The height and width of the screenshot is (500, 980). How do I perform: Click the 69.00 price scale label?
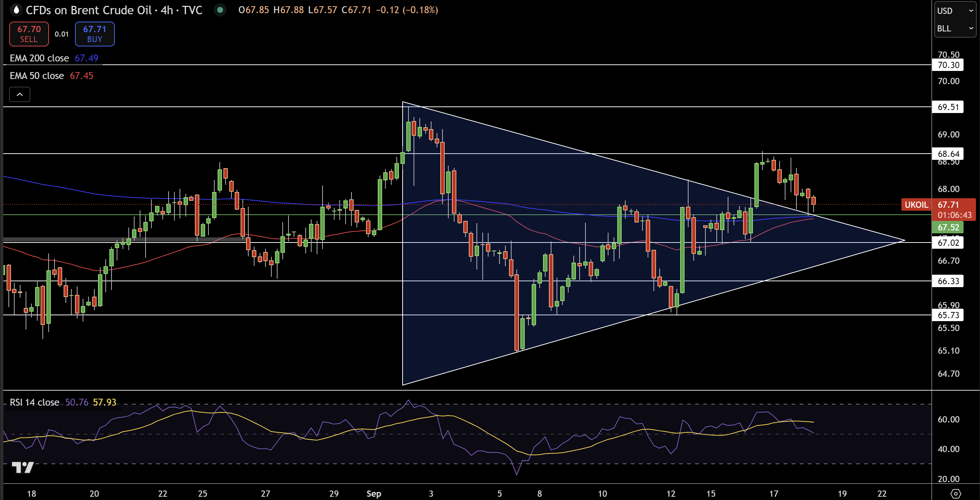[948, 134]
